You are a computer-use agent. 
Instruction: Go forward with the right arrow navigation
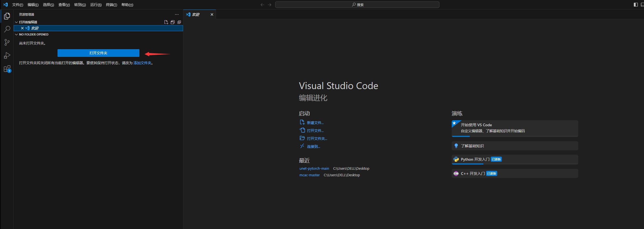click(x=269, y=5)
